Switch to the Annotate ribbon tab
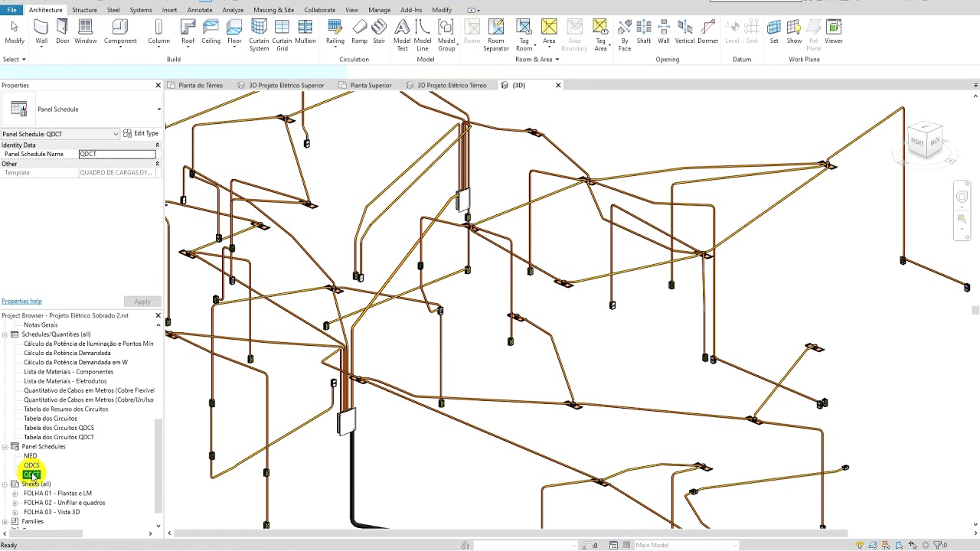 coord(200,10)
